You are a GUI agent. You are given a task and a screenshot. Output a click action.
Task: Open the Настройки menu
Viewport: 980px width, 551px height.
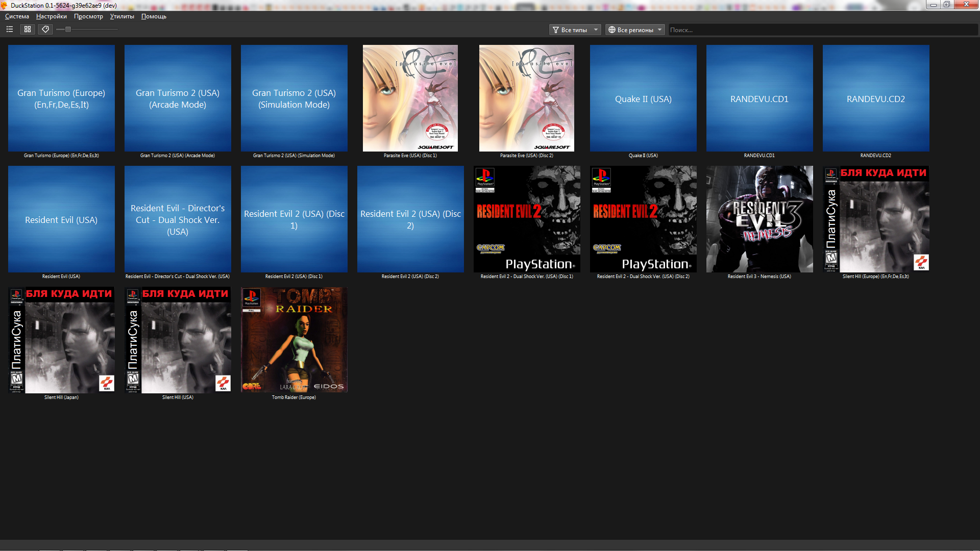pos(51,16)
